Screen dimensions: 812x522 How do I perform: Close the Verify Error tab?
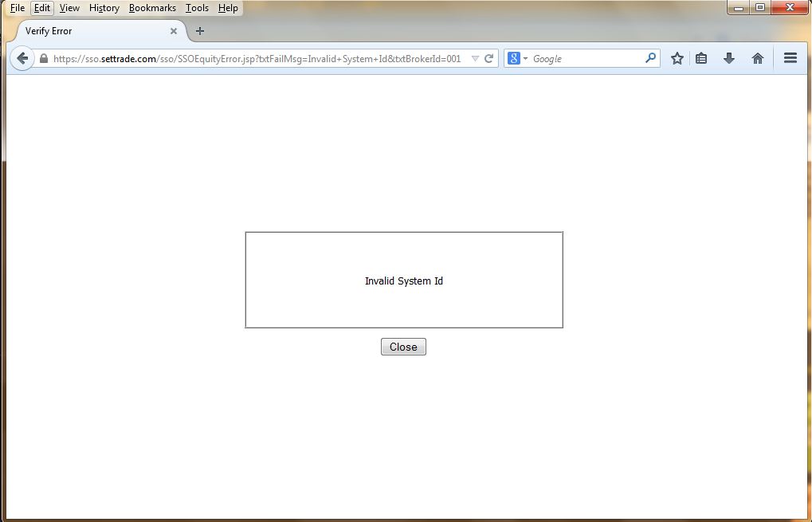(x=174, y=31)
